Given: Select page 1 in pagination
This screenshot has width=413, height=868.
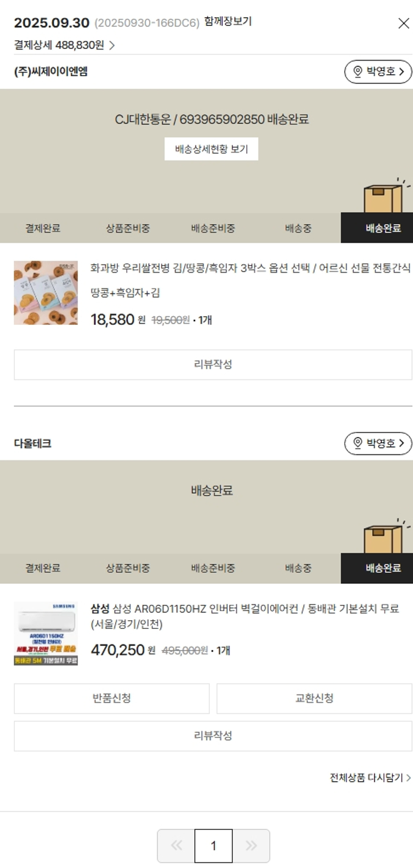Looking at the screenshot, I should pyautogui.click(x=214, y=845).
